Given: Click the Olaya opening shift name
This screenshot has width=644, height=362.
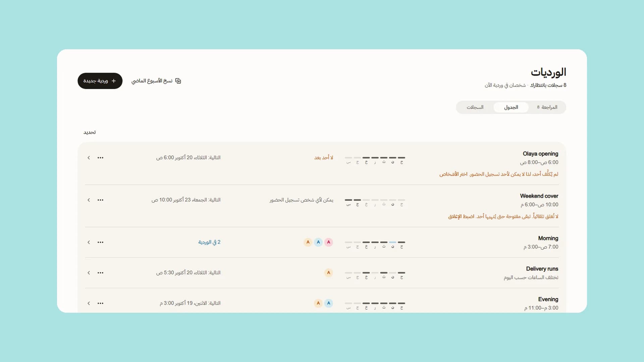Looking at the screenshot, I should point(540,154).
